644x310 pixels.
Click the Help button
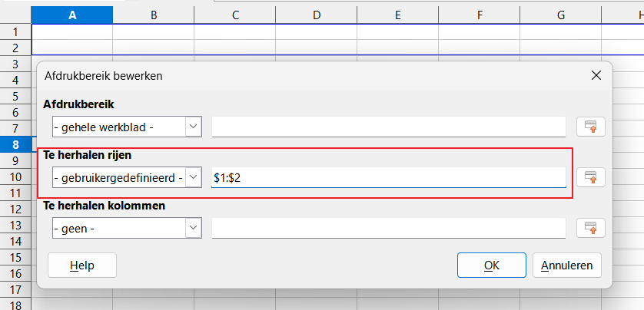tap(81, 265)
